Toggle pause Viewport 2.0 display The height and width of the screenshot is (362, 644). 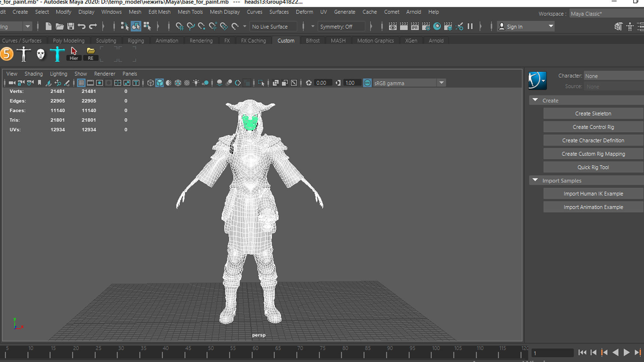[x=470, y=26]
